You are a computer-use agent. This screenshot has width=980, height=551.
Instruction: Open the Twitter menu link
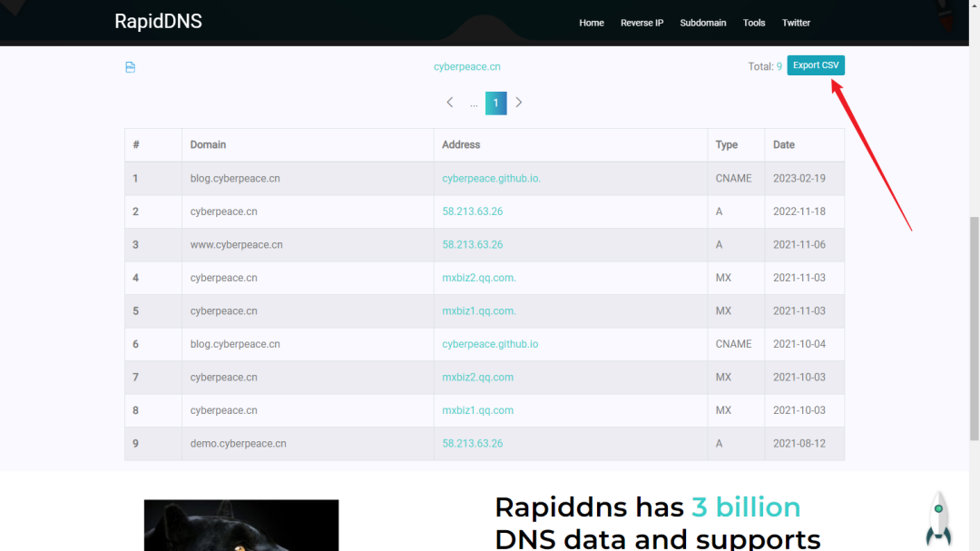point(796,23)
